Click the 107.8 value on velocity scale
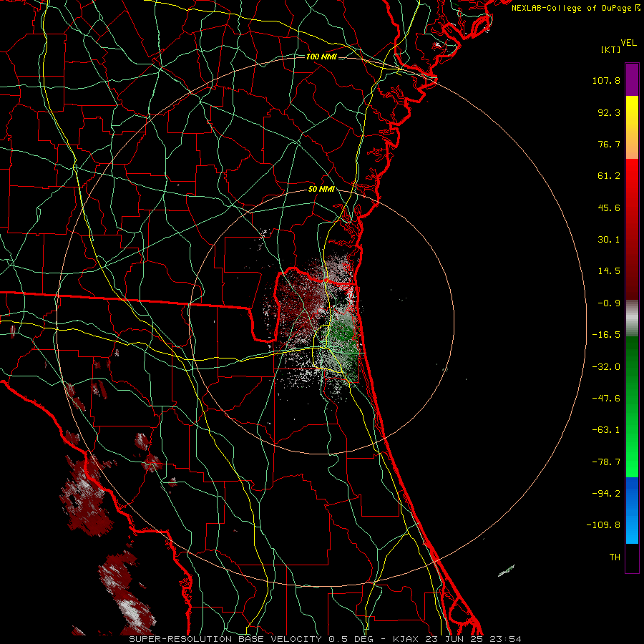The height and width of the screenshot is (644, 644). click(x=606, y=80)
